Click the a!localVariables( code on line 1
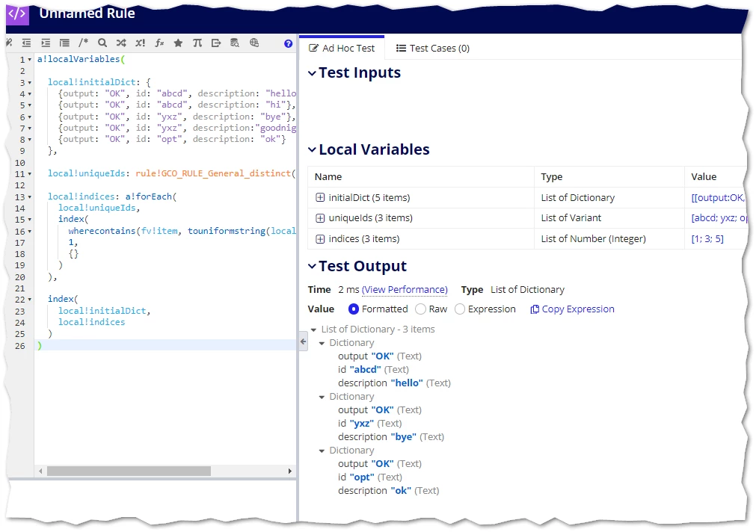This screenshot has width=756, height=532. tap(81, 59)
